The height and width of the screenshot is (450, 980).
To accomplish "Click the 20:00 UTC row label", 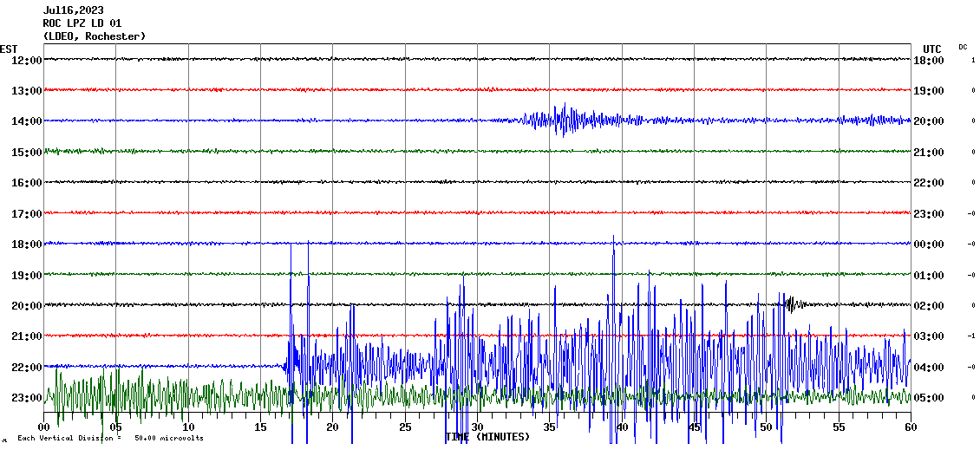I will coord(929,121).
